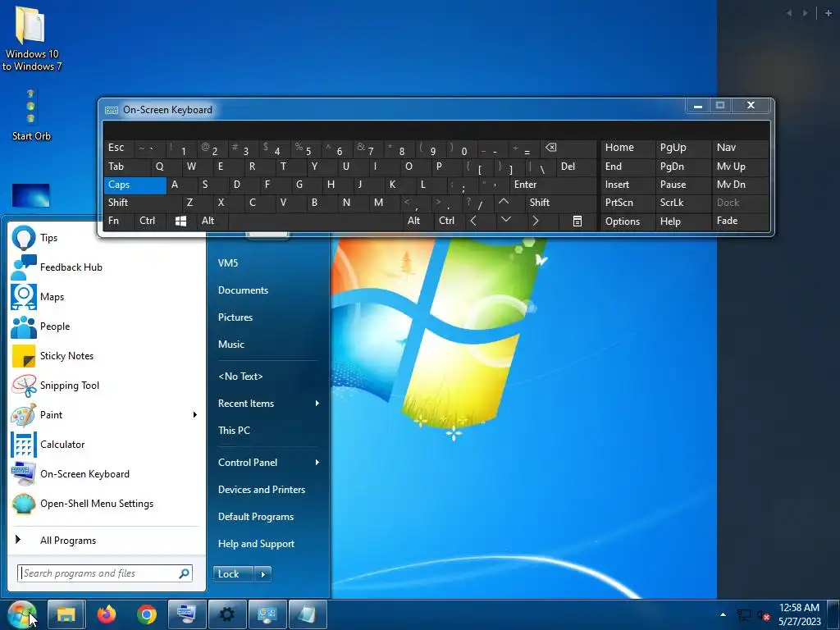
Task: Open People app in Start menu
Action: (x=106, y=326)
